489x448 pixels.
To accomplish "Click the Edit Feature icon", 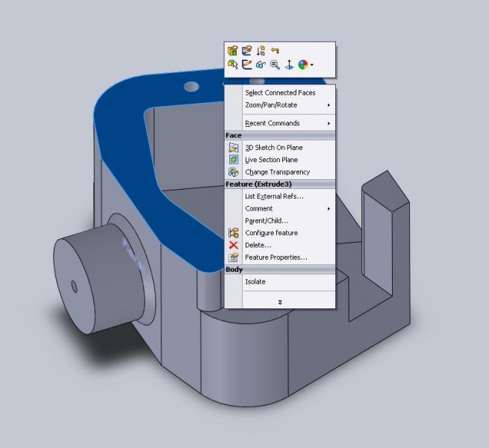I will (233, 51).
